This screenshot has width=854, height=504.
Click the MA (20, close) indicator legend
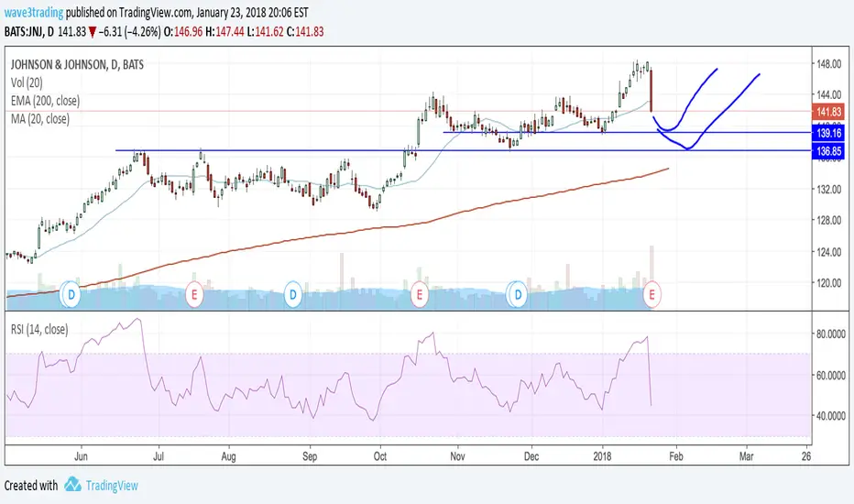pos(40,119)
